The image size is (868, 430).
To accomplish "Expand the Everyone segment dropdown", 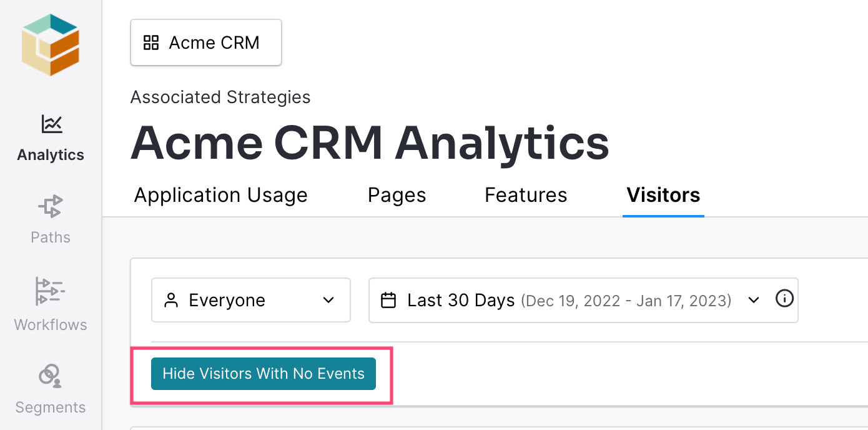I will [x=251, y=300].
